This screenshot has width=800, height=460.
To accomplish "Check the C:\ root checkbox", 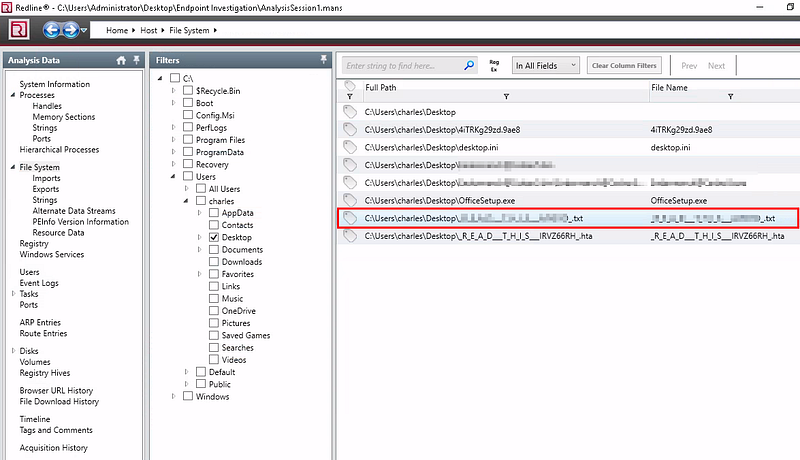I will (x=175, y=78).
